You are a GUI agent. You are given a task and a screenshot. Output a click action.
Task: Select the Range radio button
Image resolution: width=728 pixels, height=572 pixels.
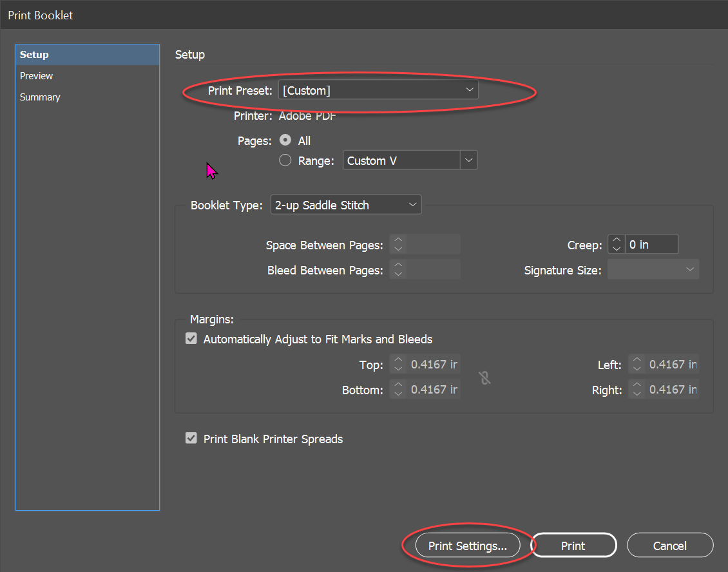click(x=285, y=160)
